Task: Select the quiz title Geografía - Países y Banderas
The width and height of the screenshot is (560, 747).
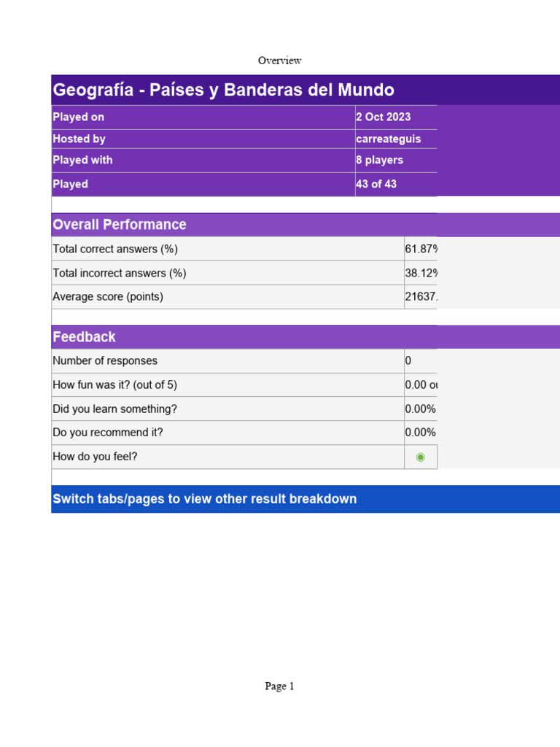Action: [223, 90]
